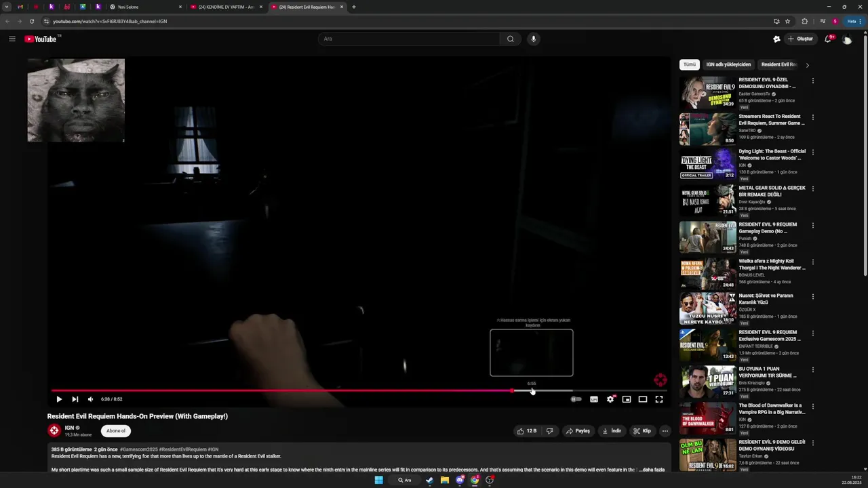Toggle subtitles captions button

tap(594, 399)
